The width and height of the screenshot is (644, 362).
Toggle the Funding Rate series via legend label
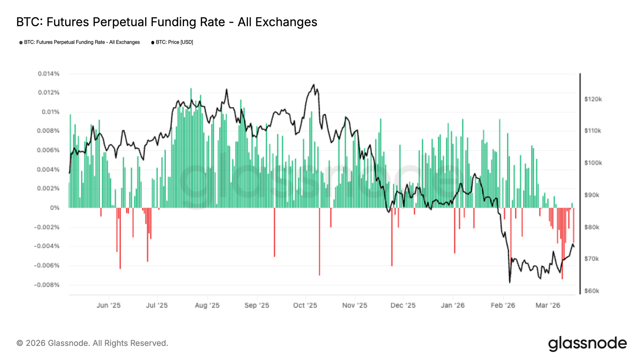[82, 42]
